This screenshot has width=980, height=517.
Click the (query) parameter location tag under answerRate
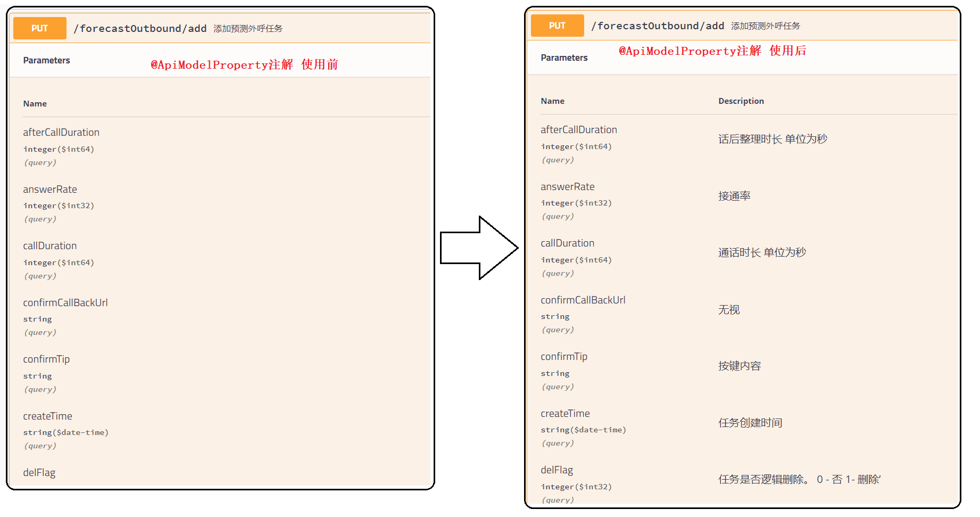[x=40, y=219]
